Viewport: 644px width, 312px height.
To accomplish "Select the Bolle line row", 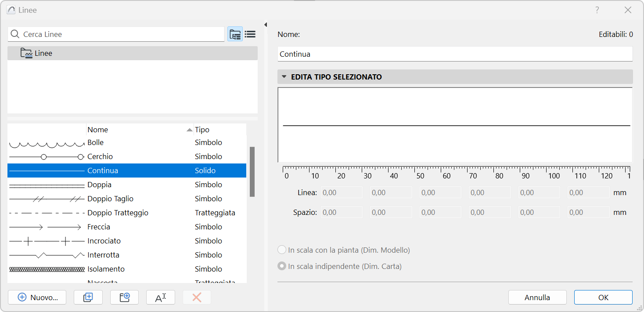I will (x=127, y=142).
